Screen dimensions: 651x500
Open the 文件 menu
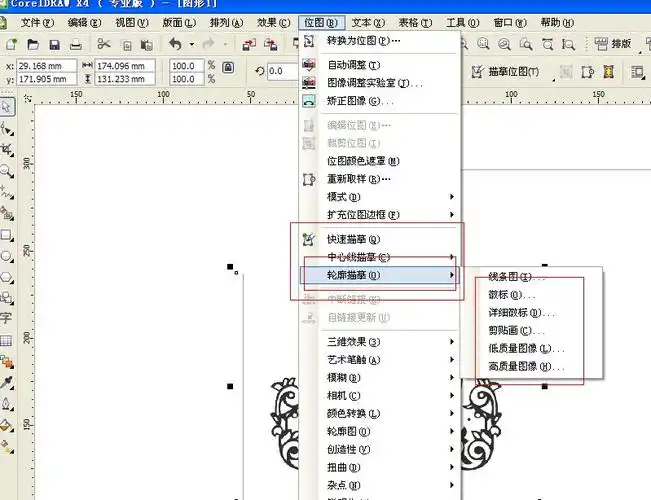coord(37,22)
